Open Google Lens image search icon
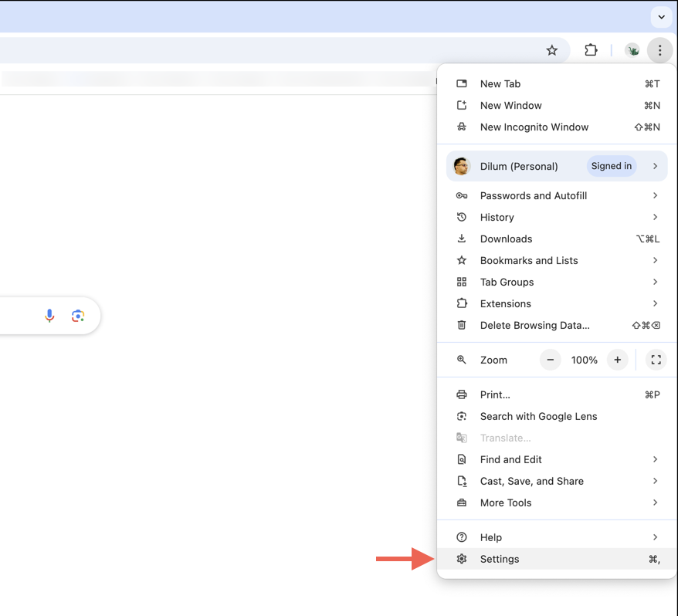 (x=78, y=316)
